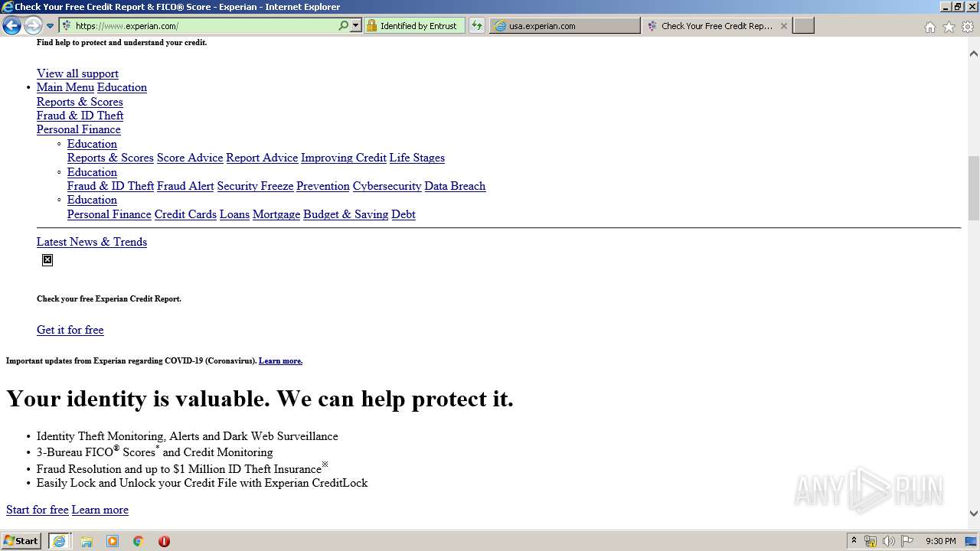This screenshot has height=551, width=980.
Task: Open a new blank tab
Action: point(803,25)
